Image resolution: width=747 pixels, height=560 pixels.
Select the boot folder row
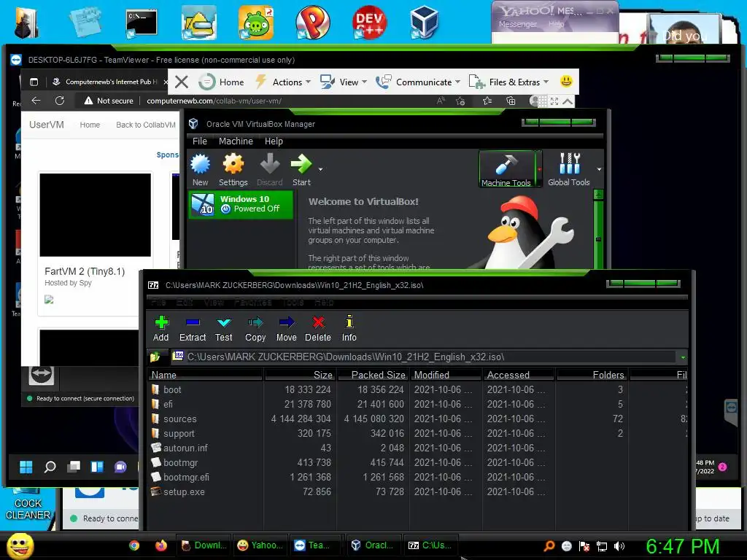417,389
